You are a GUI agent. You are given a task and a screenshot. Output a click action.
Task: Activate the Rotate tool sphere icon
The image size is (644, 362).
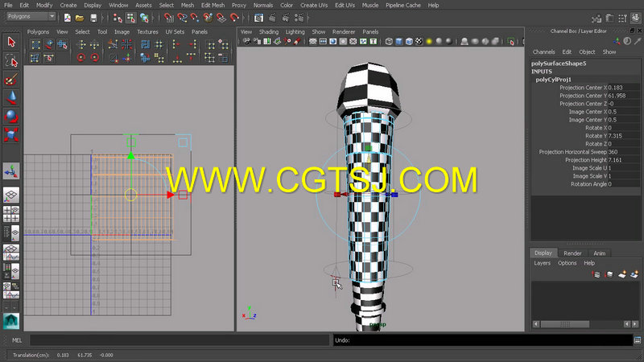pyautogui.click(x=11, y=116)
